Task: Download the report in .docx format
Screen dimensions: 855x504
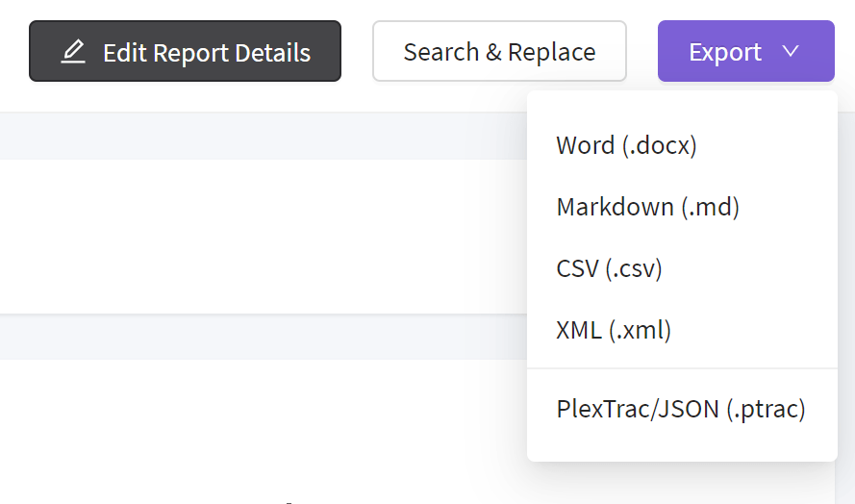Action: click(x=626, y=145)
